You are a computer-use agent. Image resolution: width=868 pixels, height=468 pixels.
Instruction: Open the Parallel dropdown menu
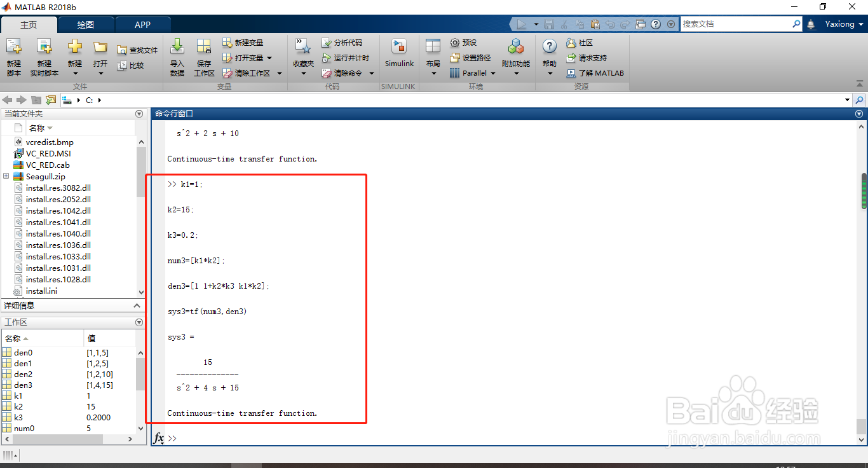pos(493,73)
